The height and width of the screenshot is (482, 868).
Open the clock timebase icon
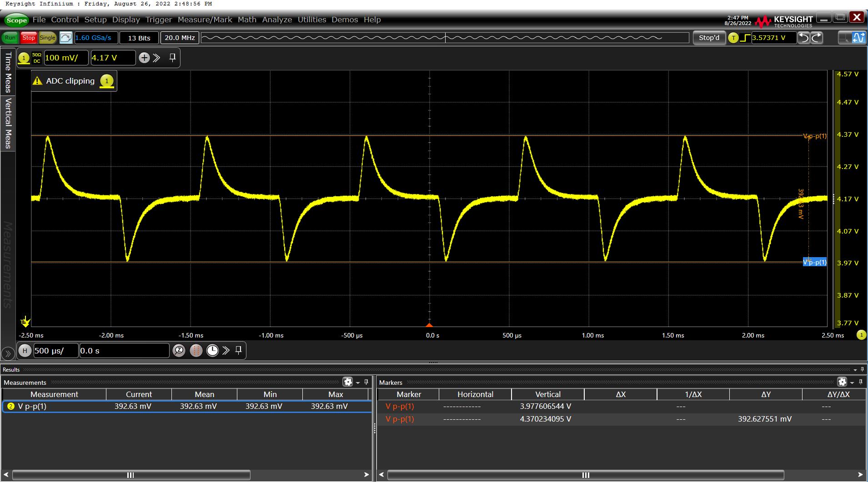pos(212,351)
